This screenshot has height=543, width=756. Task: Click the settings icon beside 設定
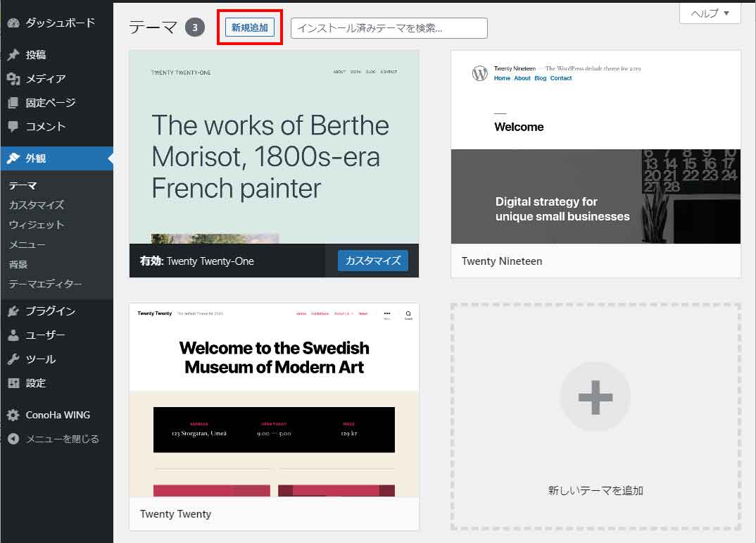pyautogui.click(x=13, y=383)
